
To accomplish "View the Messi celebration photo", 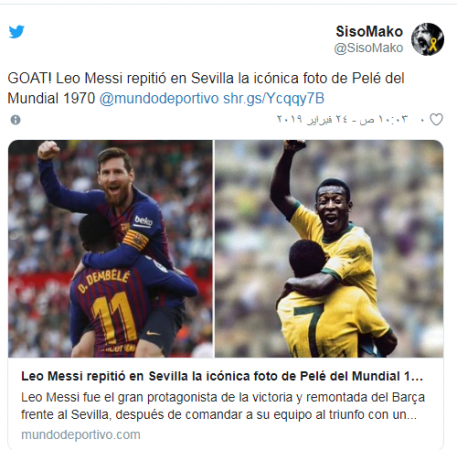I will [x=110, y=249].
